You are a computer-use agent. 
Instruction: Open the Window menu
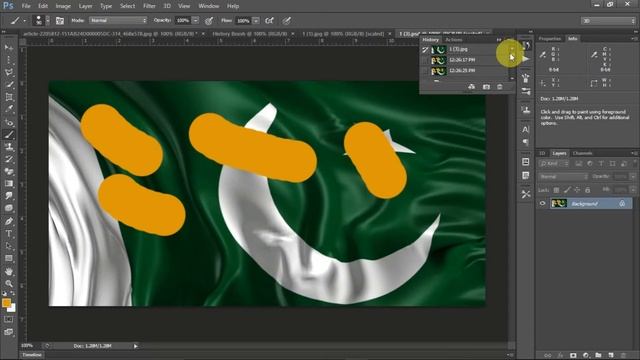(209, 6)
